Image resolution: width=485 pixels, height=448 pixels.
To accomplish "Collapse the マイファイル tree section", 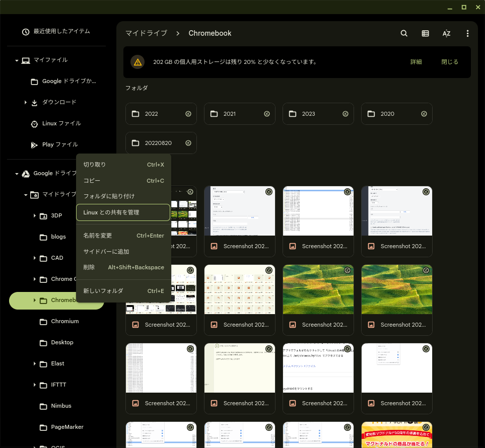I will coord(17,60).
